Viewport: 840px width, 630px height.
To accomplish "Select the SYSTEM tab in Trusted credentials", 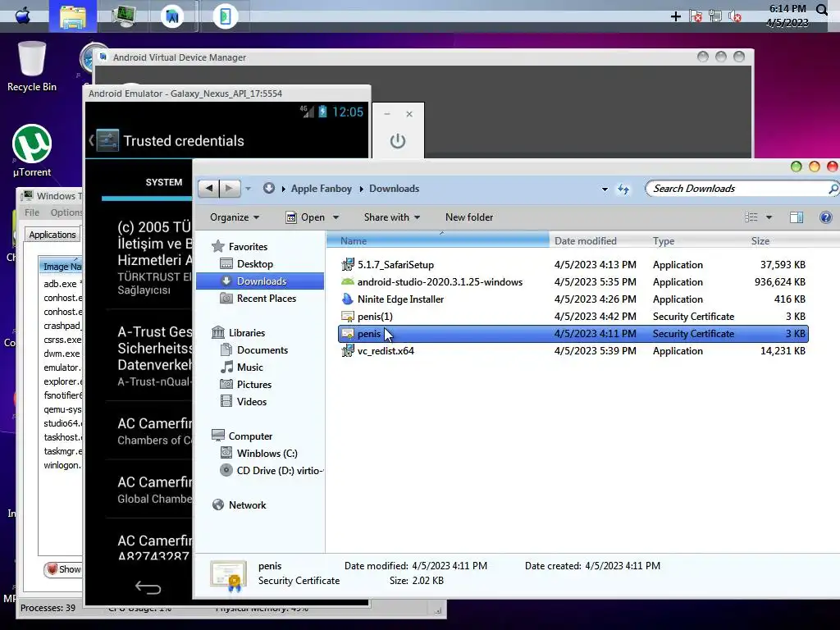I will tap(164, 182).
